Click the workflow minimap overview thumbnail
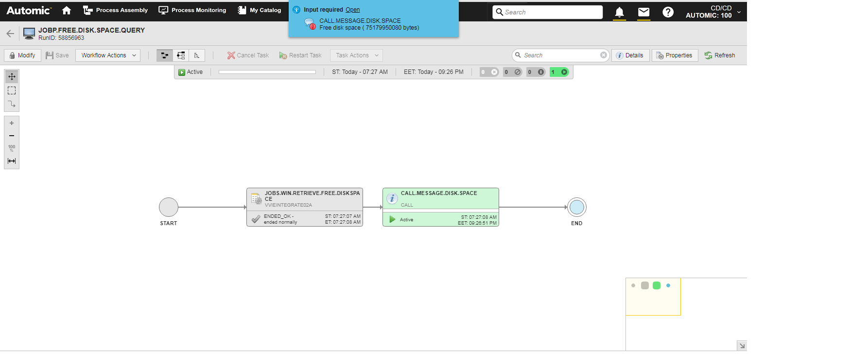868x354 pixels. 653,296
